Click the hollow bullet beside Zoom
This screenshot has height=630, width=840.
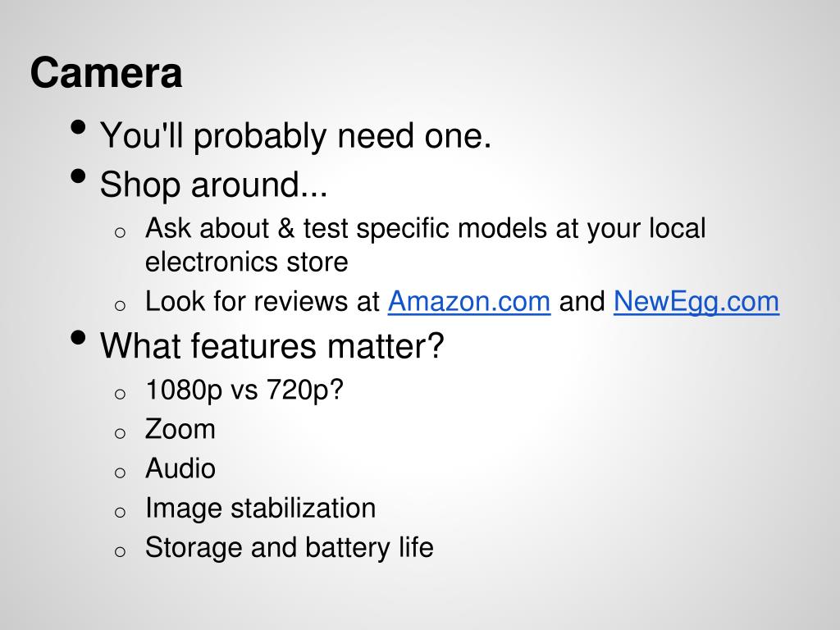(x=120, y=433)
